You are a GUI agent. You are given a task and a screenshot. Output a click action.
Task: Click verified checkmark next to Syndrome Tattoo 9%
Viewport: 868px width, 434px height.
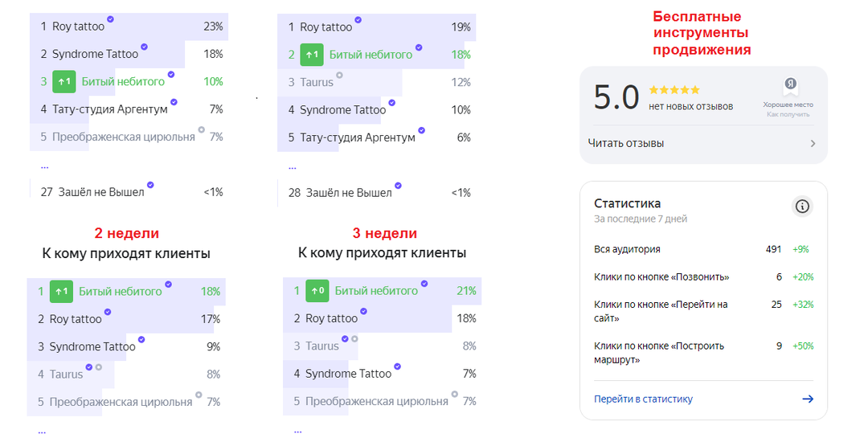(x=141, y=339)
